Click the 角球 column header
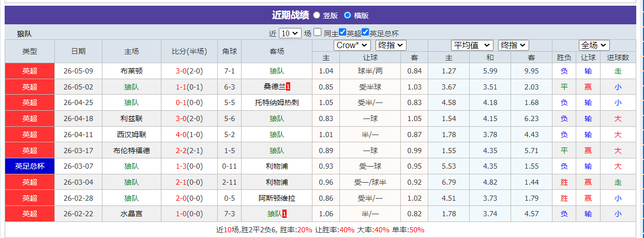644x238 pixels. click(x=230, y=51)
